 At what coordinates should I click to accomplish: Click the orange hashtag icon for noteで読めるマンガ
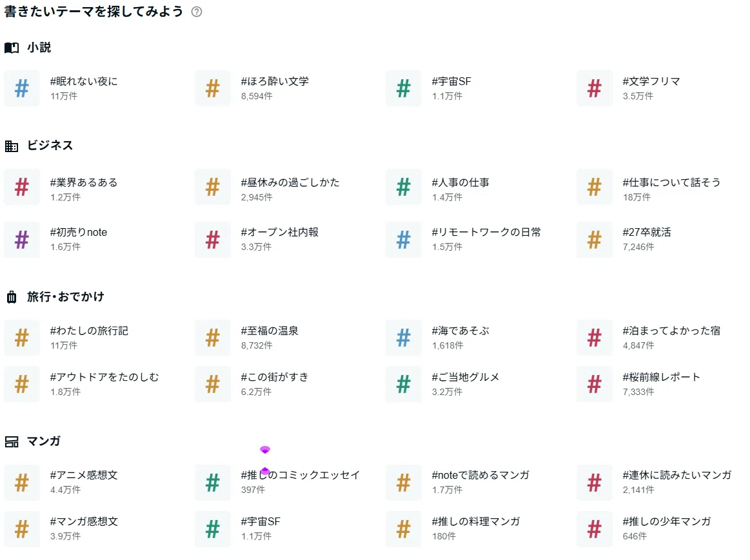tap(404, 483)
